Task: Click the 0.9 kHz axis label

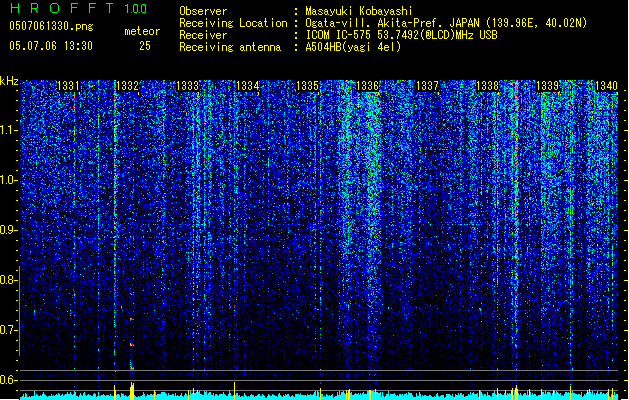Action: coord(8,230)
